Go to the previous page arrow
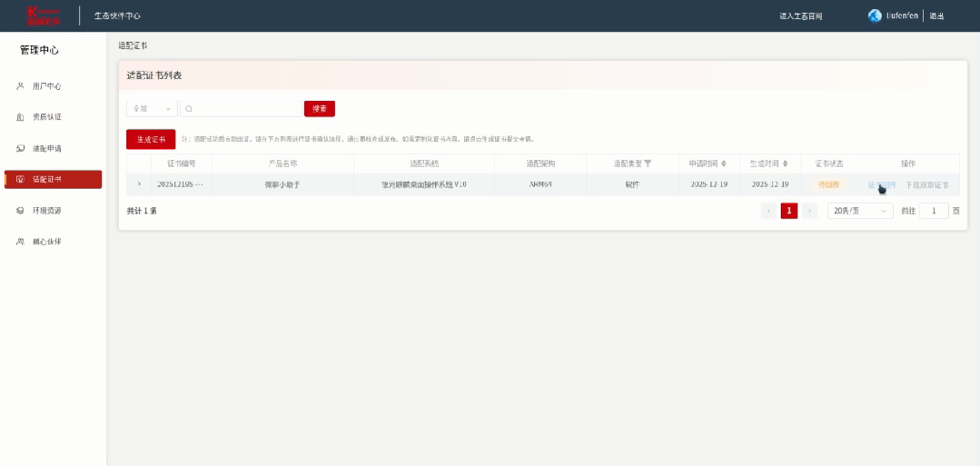The image size is (980, 466). pos(768,211)
